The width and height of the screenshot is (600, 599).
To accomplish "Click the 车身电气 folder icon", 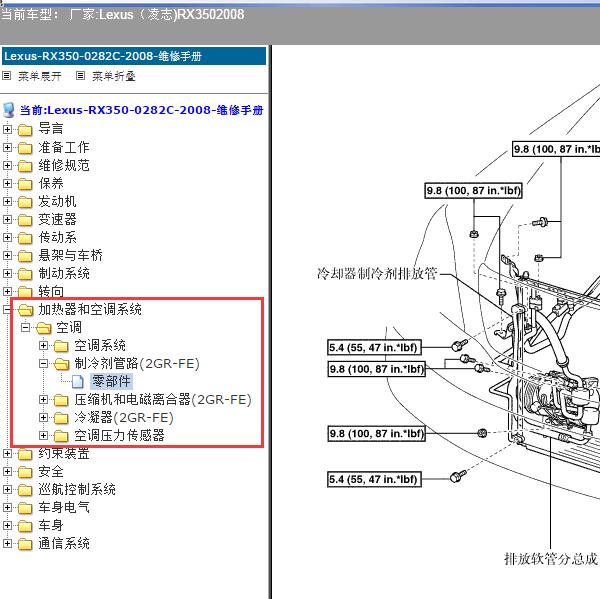I will 25,508.
